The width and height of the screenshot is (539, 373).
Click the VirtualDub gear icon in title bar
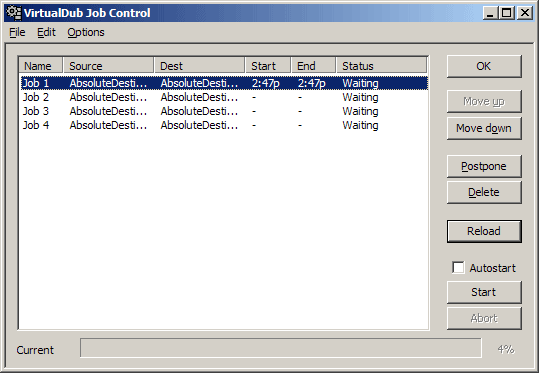pos(14,13)
